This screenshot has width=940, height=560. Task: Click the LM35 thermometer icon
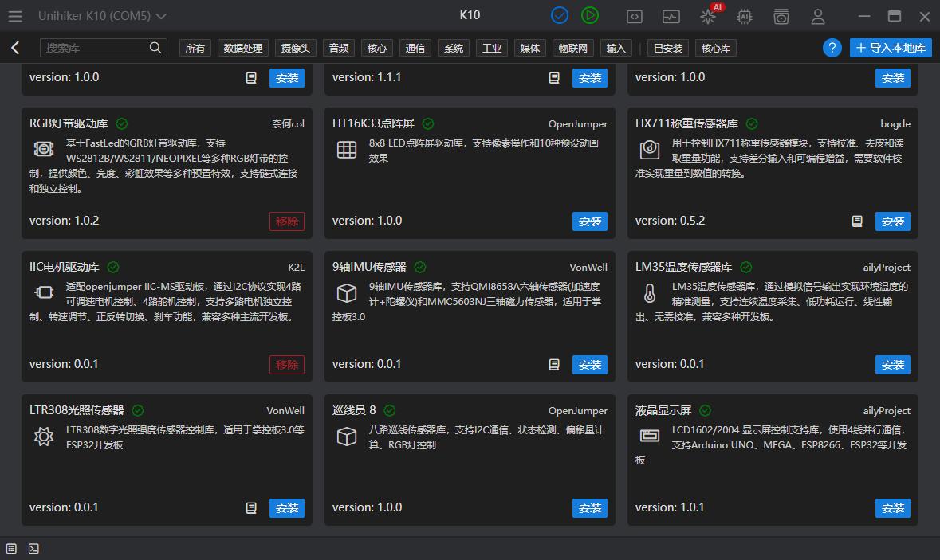650,293
